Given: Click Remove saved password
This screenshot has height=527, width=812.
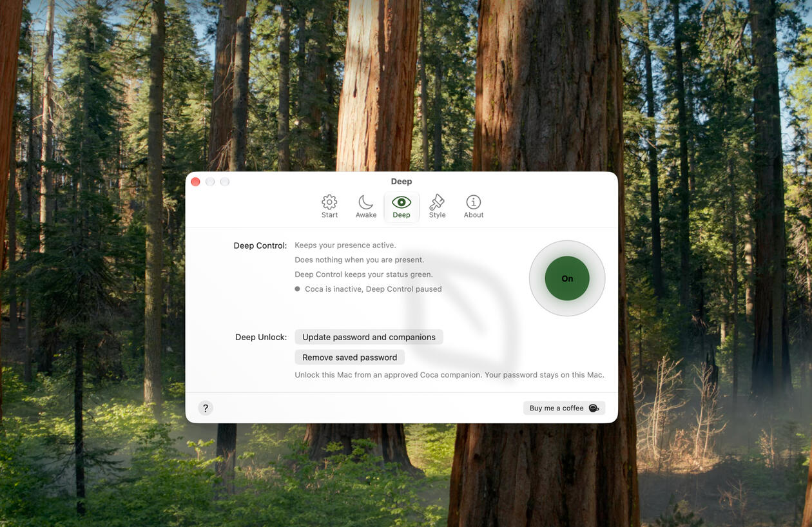Looking at the screenshot, I should click(x=350, y=358).
